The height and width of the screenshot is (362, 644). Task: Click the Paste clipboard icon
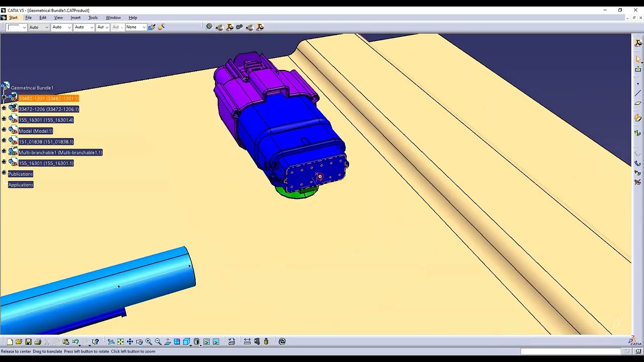[66, 342]
